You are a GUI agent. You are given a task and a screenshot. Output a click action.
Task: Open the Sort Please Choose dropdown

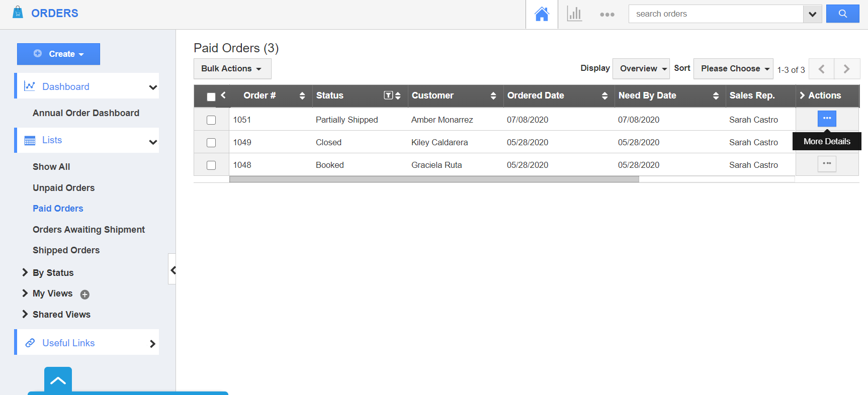click(x=733, y=69)
